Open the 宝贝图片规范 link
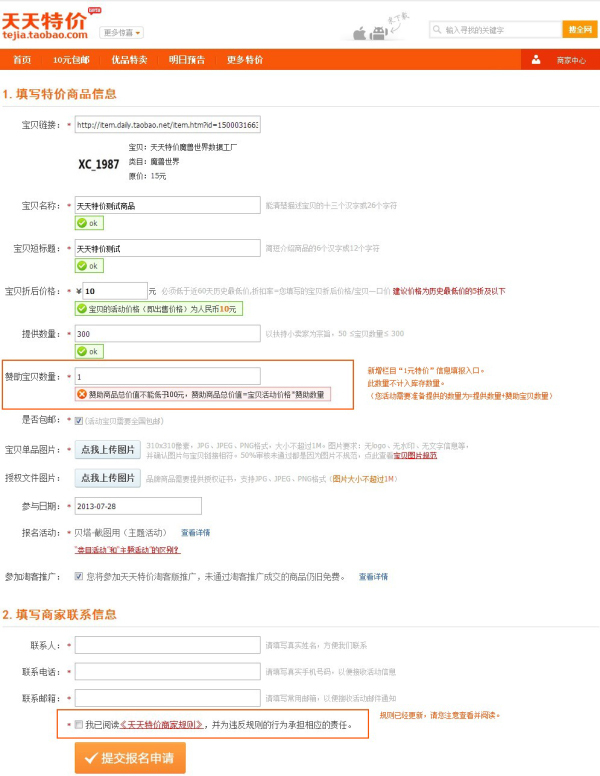The width and height of the screenshot is (600, 776). click(x=415, y=455)
